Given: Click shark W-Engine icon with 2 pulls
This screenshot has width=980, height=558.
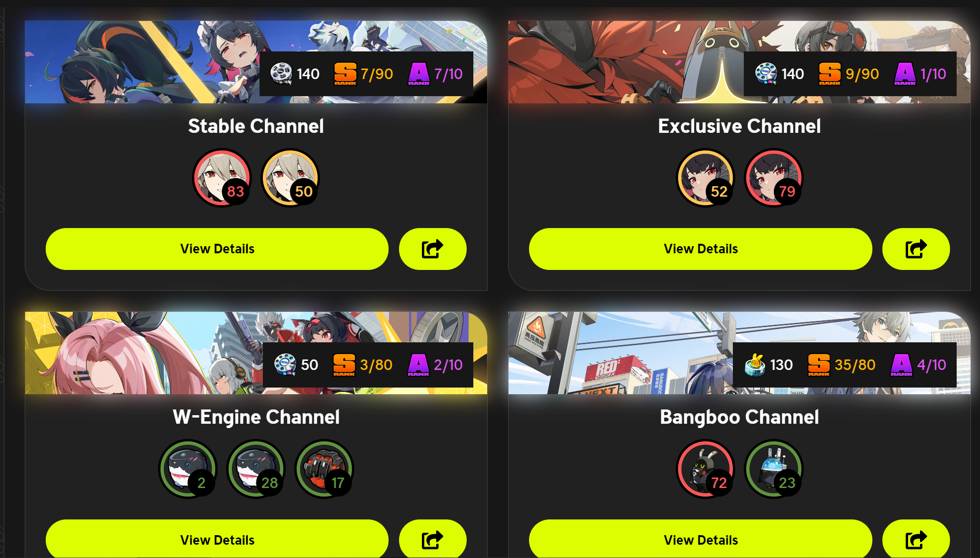Looking at the screenshot, I should pos(188,469).
